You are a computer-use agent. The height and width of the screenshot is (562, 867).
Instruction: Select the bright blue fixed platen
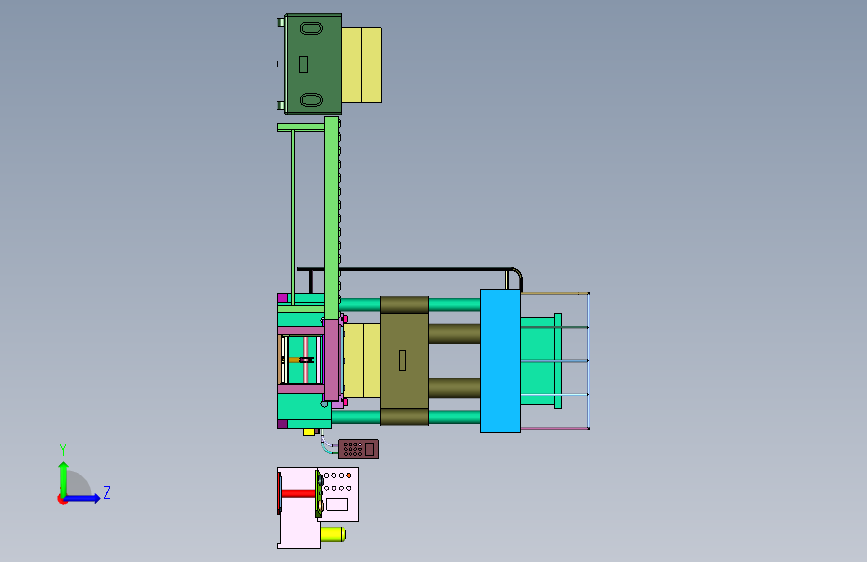click(x=500, y=361)
